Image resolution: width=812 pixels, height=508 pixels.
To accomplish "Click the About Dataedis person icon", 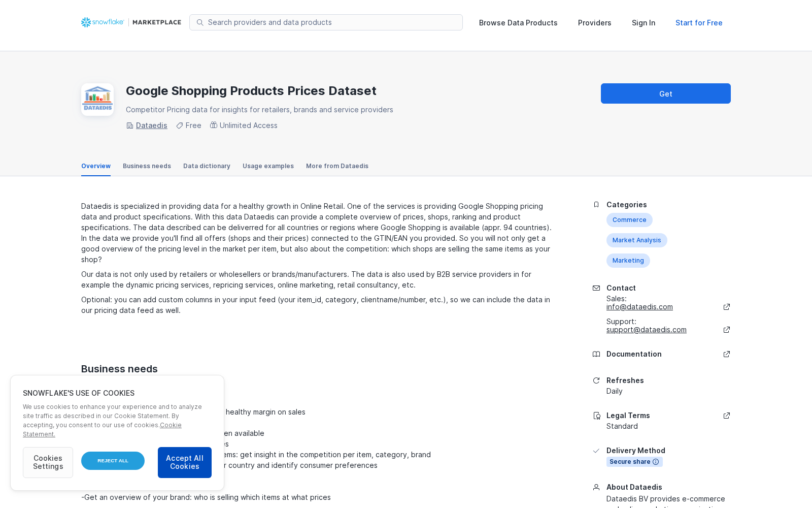I will click(x=596, y=487).
